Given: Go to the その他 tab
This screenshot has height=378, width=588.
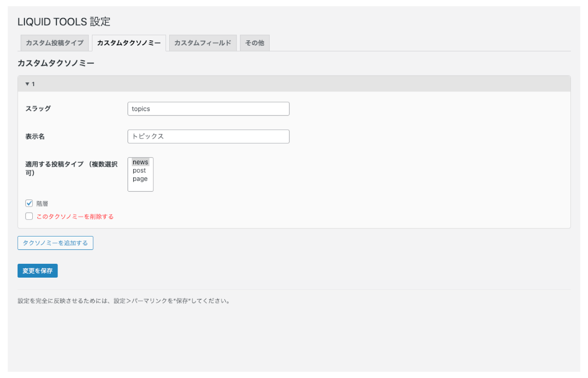Looking at the screenshot, I should point(255,43).
